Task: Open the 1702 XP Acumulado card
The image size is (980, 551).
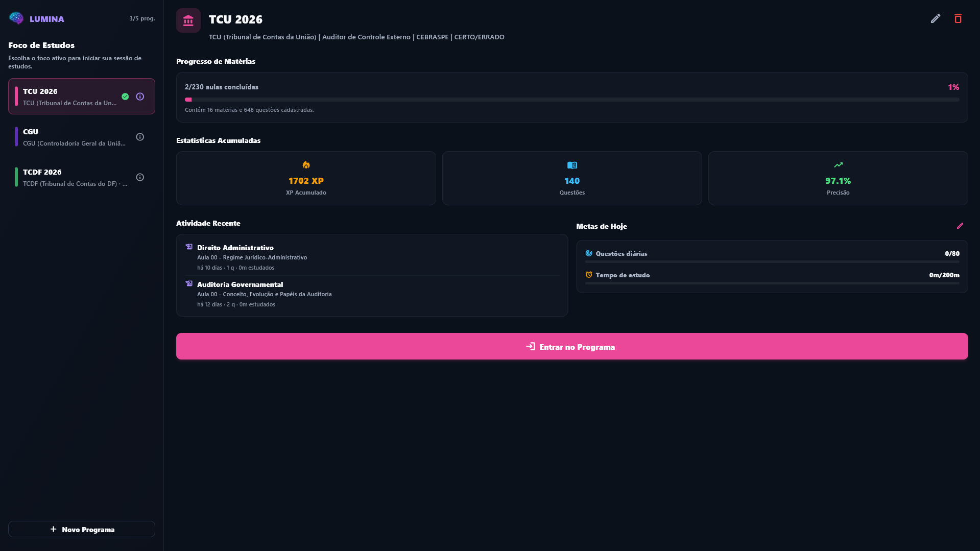Action: [x=306, y=178]
